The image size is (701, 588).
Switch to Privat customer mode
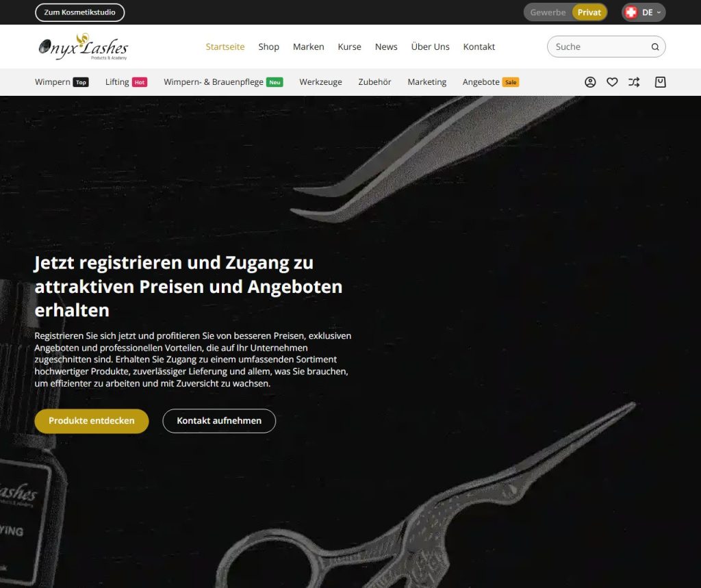point(589,12)
